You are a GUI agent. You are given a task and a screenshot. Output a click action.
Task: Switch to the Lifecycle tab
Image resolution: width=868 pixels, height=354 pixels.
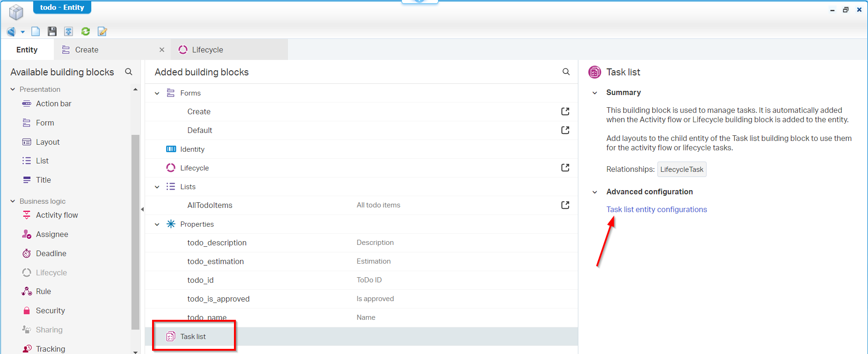[x=207, y=50]
